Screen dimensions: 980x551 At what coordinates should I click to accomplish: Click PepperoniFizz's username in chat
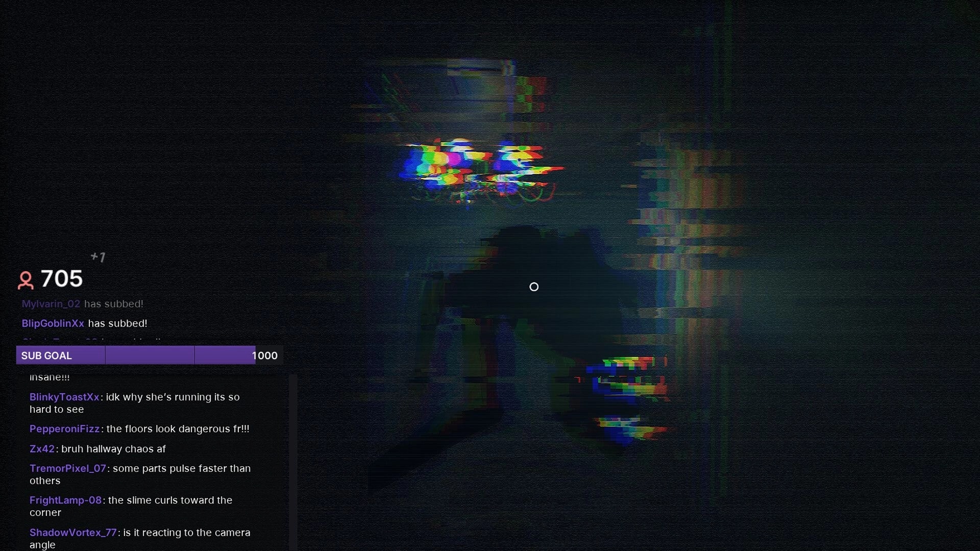(x=64, y=429)
